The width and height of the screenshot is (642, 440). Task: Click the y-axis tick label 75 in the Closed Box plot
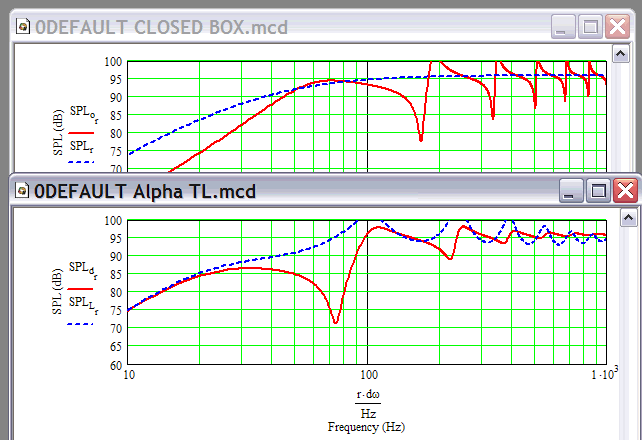tap(116, 151)
